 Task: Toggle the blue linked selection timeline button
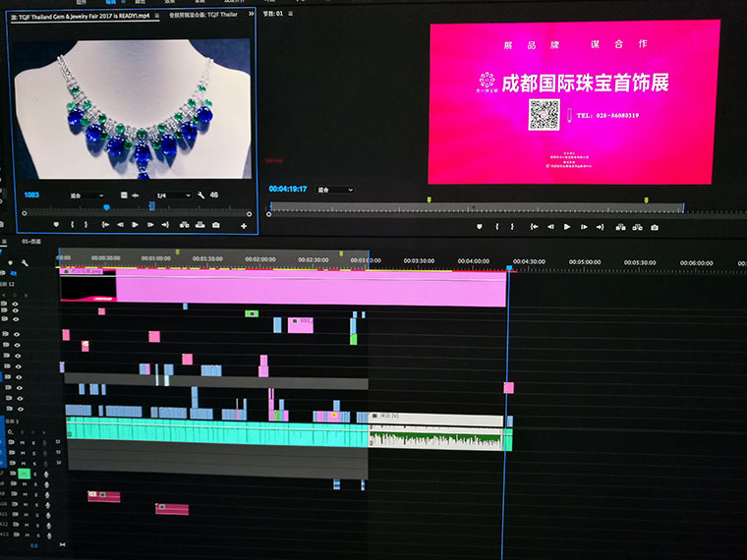point(14,273)
